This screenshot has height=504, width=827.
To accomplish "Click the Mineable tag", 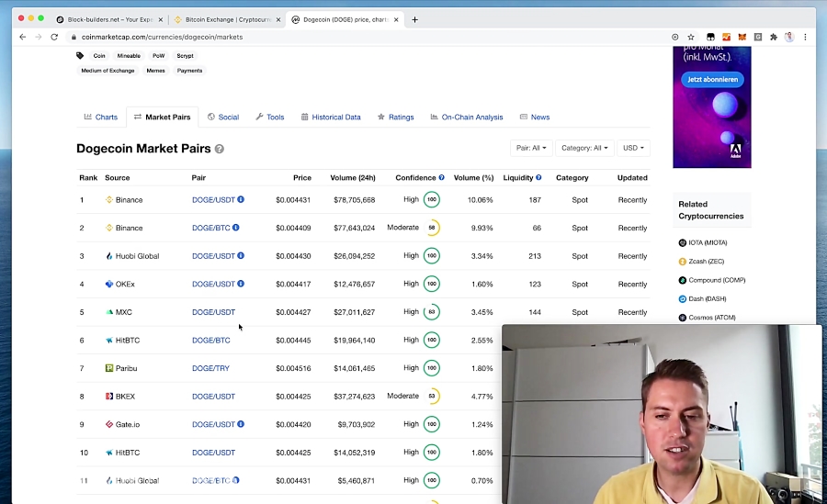I will (129, 55).
